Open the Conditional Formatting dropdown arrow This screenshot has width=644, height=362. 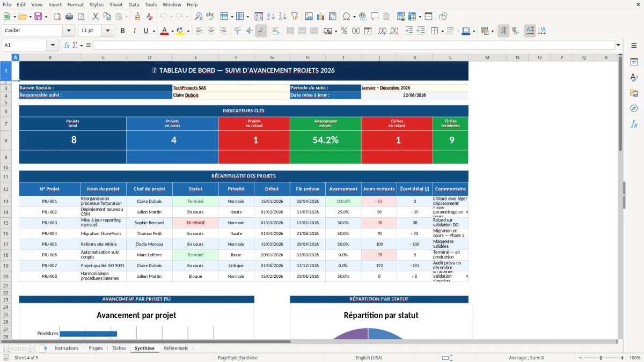[x=492, y=31]
